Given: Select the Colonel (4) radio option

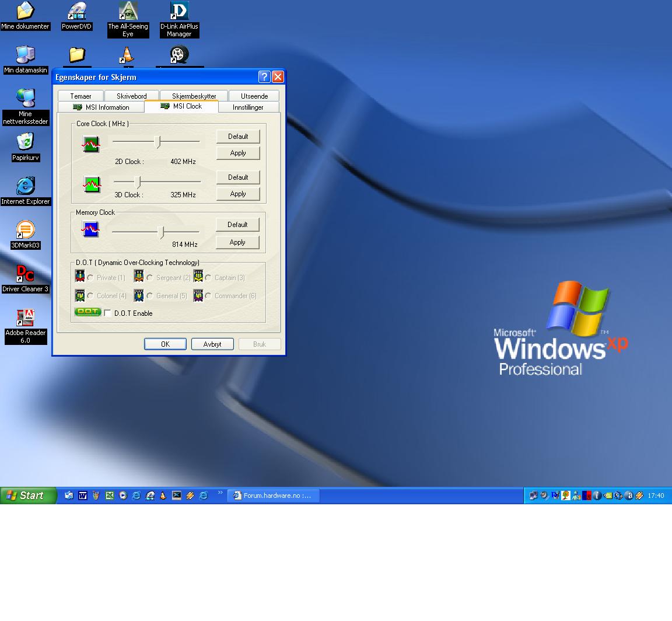Looking at the screenshot, I should (90, 296).
